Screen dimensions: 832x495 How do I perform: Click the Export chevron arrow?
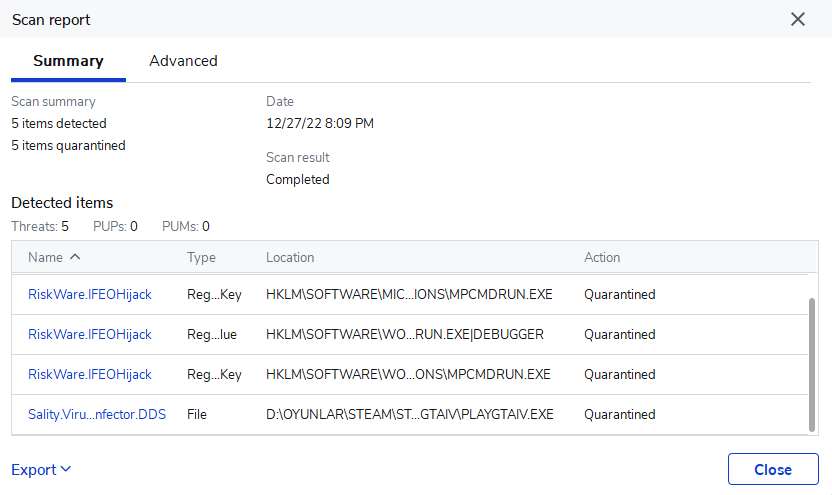click(x=66, y=469)
